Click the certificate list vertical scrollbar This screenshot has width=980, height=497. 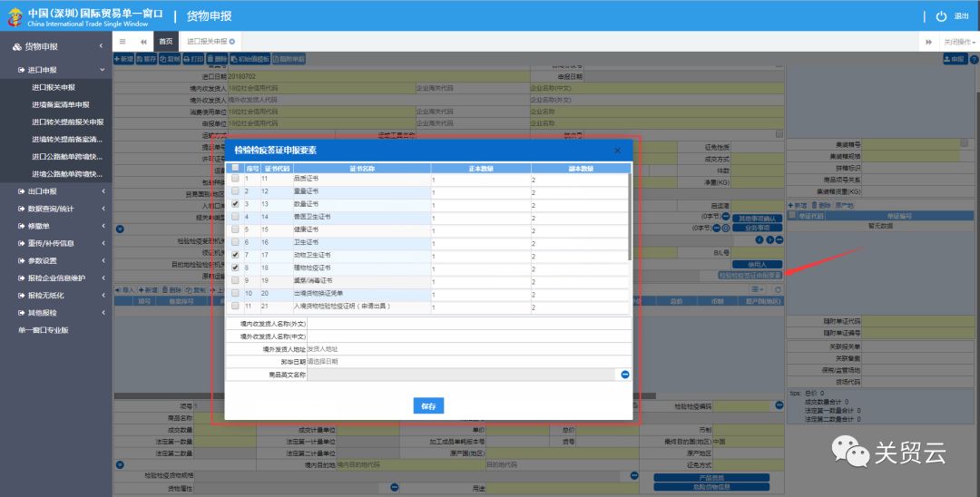(x=630, y=217)
